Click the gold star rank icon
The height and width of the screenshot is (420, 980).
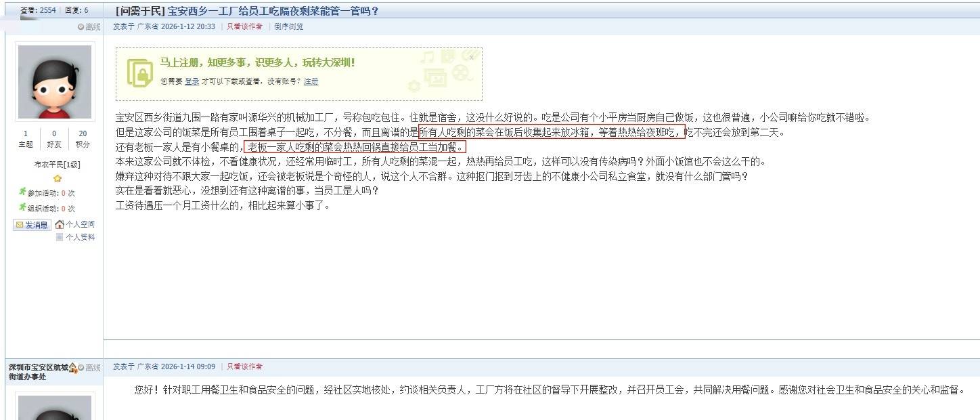pyautogui.click(x=58, y=178)
